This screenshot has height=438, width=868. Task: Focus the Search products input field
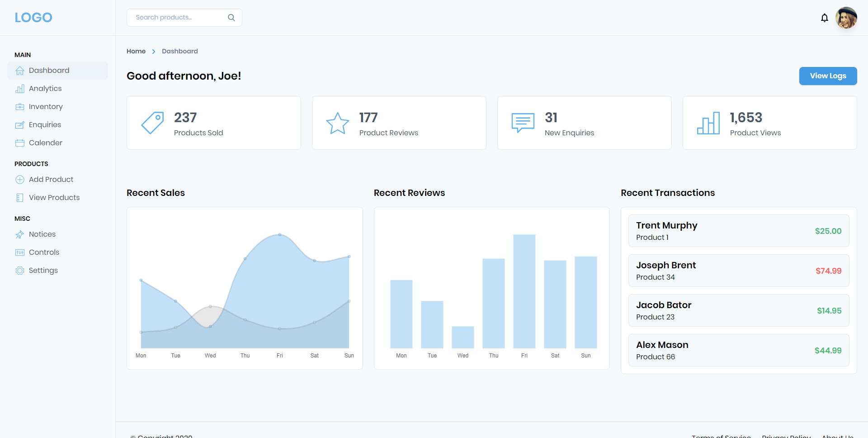tap(179, 18)
